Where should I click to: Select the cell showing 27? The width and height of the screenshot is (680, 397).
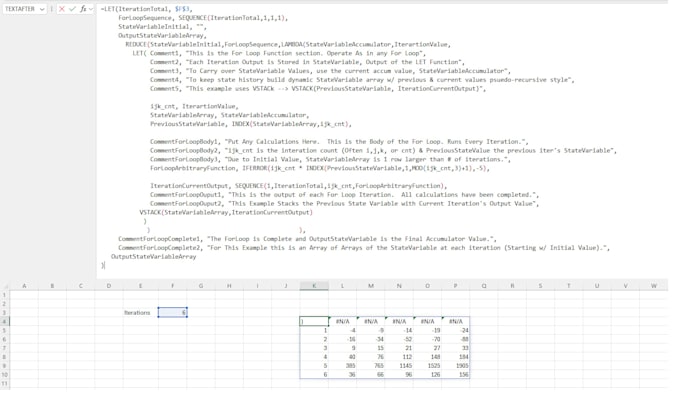(x=427, y=348)
